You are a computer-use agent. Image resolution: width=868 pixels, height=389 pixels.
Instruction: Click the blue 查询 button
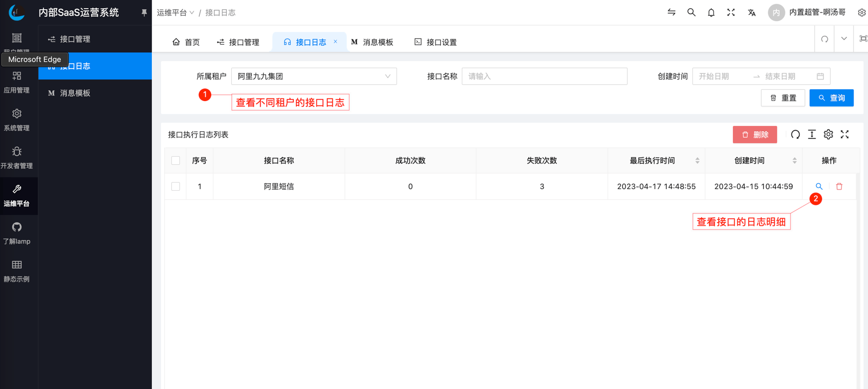click(x=831, y=98)
